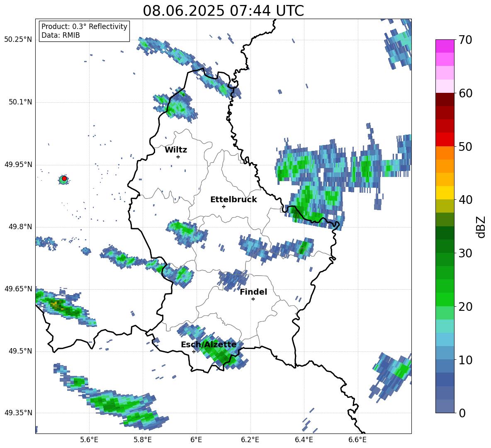This screenshot has width=491, height=448.
Task: Click the 5.6°E longitude label
Action: [x=89, y=440]
